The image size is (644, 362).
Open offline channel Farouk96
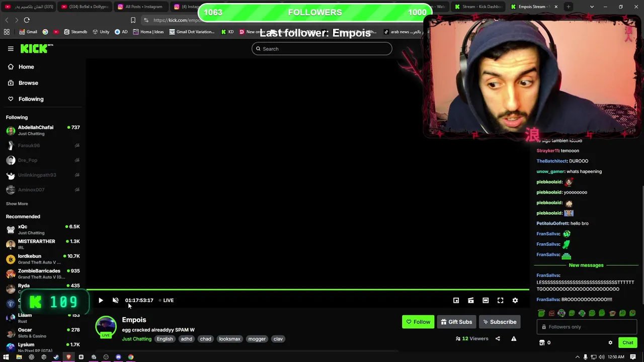point(43,145)
